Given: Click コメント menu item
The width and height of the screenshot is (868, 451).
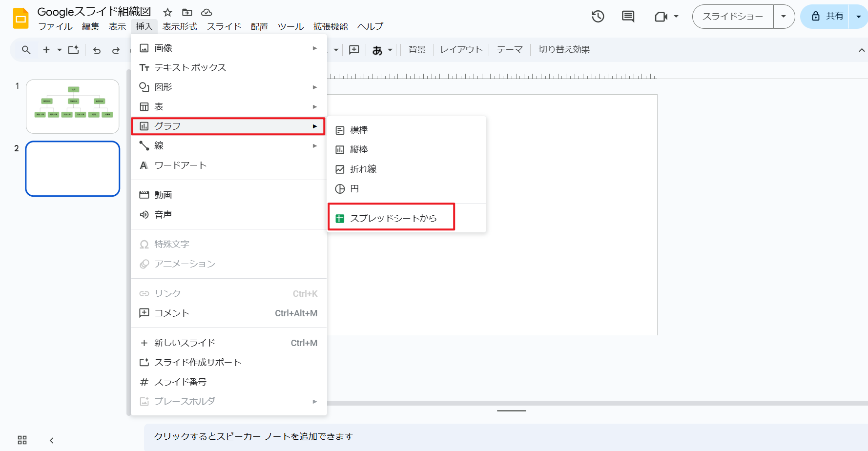Looking at the screenshot, I should (228, 313).
